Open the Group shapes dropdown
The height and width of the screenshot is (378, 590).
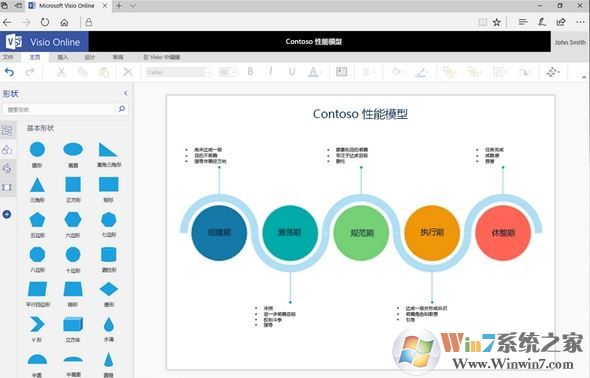click(500, 71)
